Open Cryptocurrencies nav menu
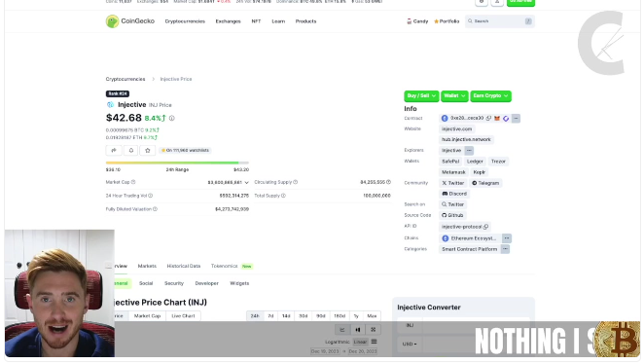 click(185, 21)
